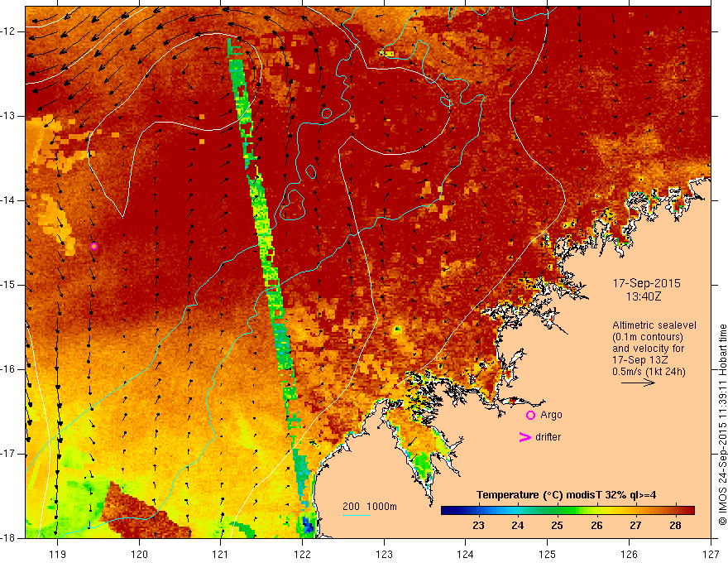Image resolution: width=728 pixels, height=563 pixels.
Task: Click longitude axis label 119
Action: [57, 554]
